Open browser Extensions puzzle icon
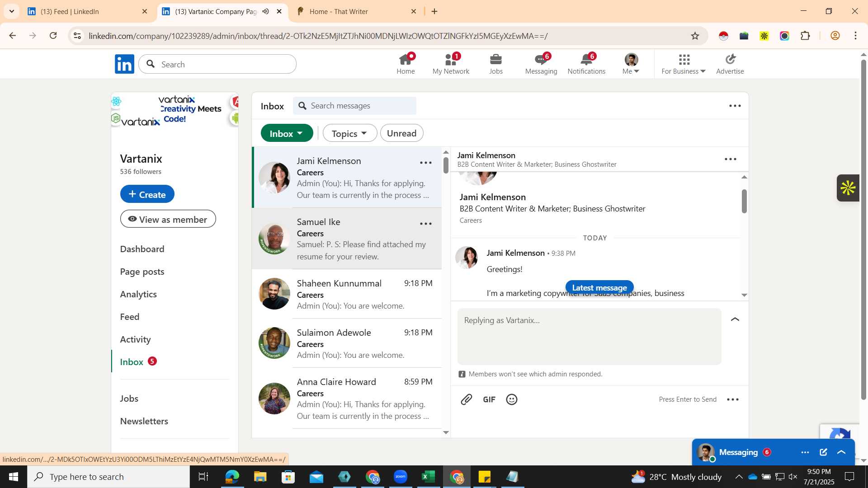 pos(805,36)
